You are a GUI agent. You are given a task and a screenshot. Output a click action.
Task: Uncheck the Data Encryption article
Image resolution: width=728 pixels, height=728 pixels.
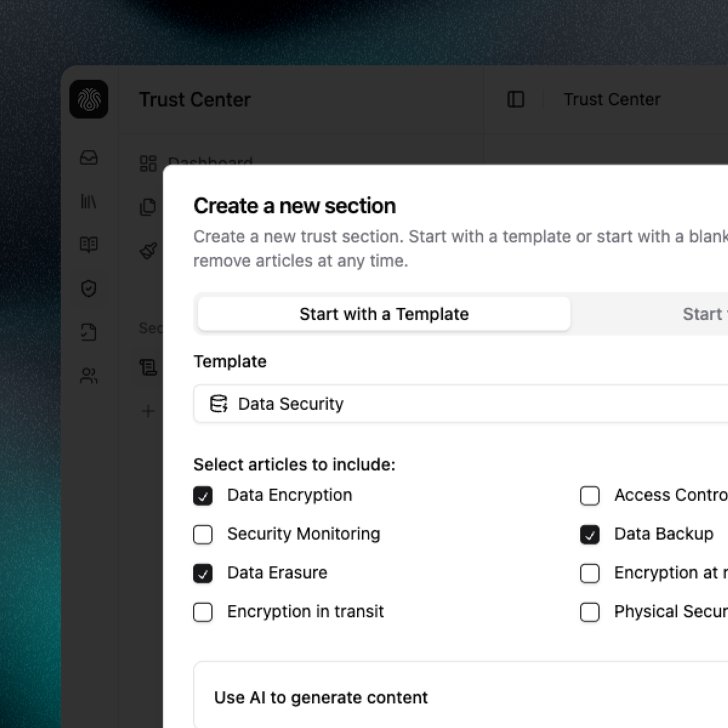[x=203, y=496]
